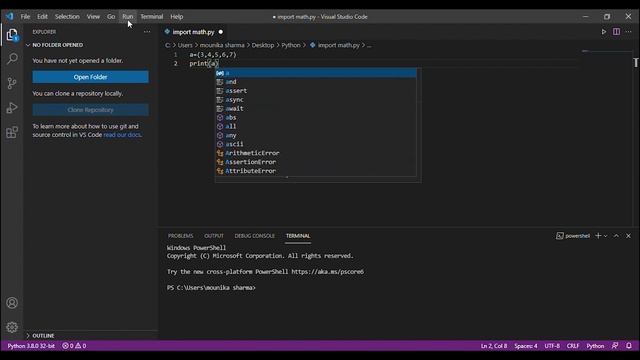Screen dimensions: 640x360
Task: Click Python language mode status item
Action: point(595,346)
